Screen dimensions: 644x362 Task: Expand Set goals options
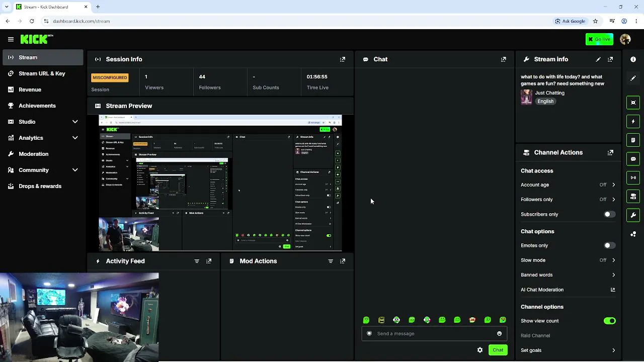568,350
